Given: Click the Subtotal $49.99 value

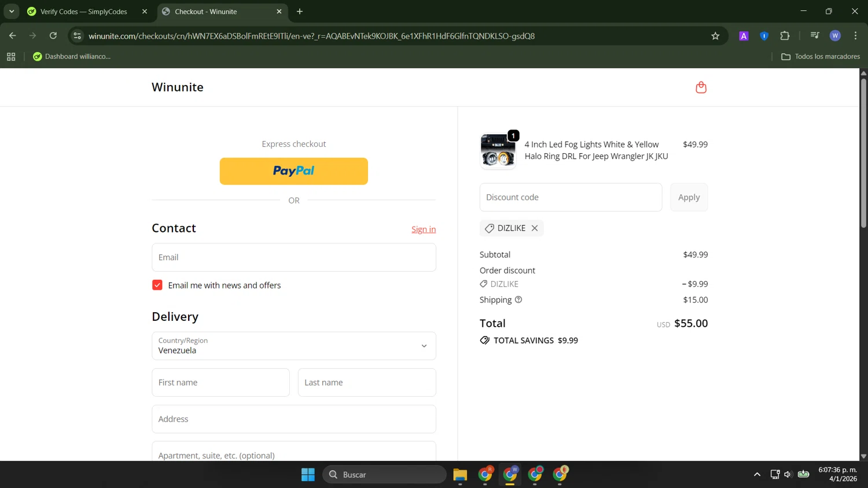Looking at the screenshot, I should pos(696,254).
